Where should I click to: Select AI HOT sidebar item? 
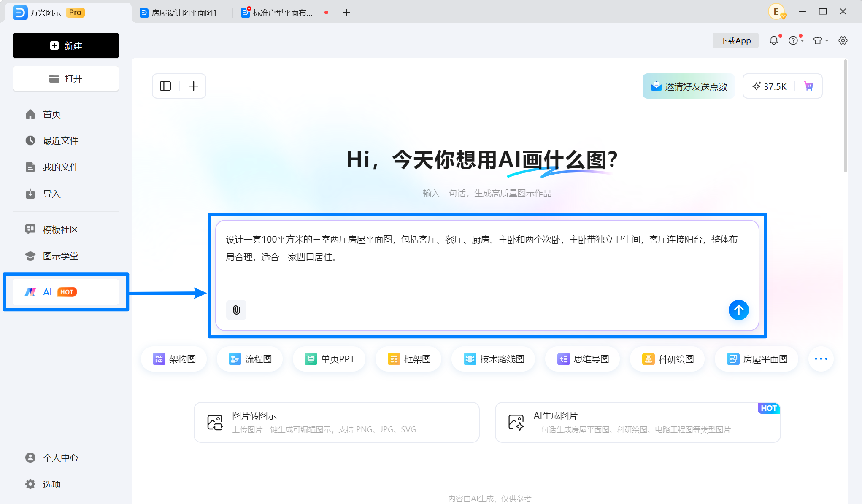(66, 292)
